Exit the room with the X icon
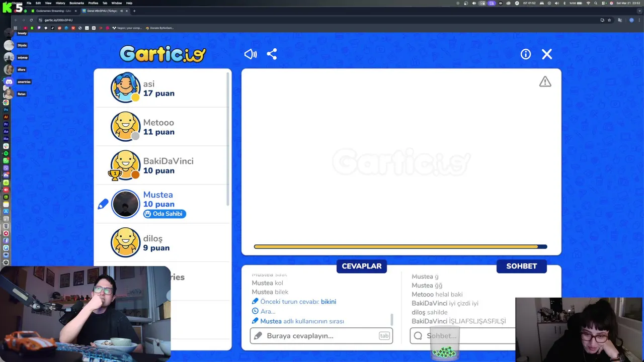The height and width of the screenshot is (362, 644). click(547, 54)
